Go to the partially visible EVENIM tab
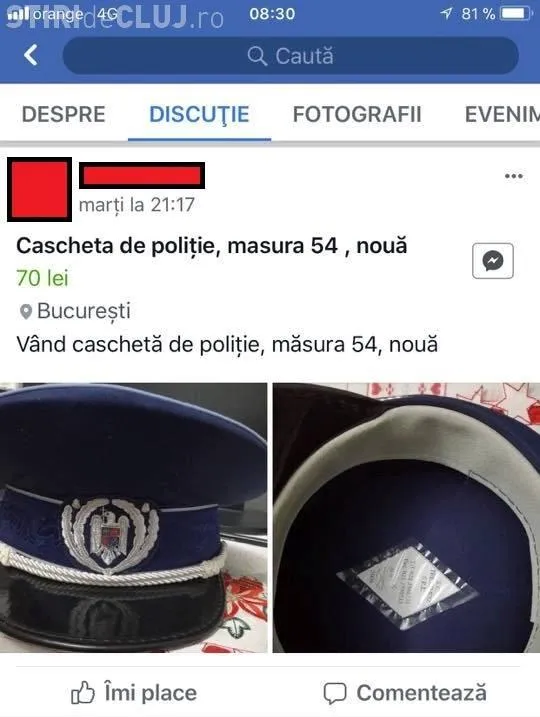Screen dimensions: 540x717 (502, 114)
